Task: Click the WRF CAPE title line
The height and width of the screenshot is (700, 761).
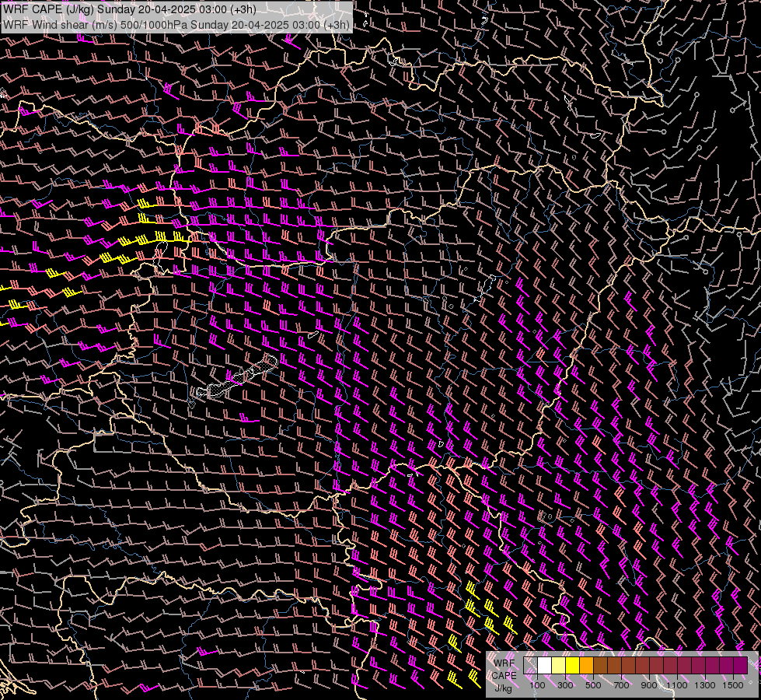Action: pyautogui.click(x=130, y=9)
